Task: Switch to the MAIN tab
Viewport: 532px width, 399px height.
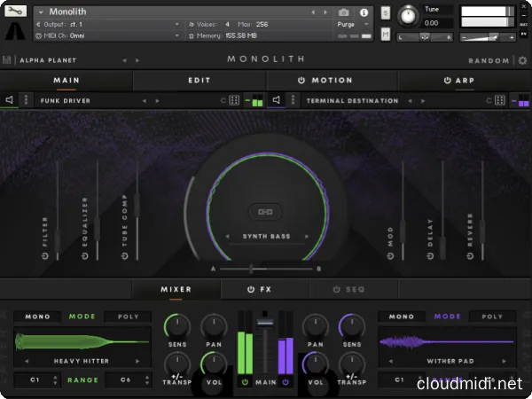Action: click(x=66, y=81)
